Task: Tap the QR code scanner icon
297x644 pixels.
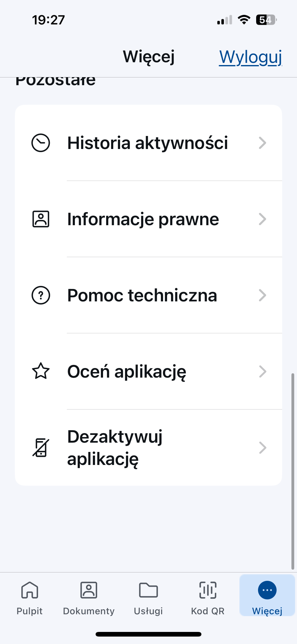Action: click(208, 590)
